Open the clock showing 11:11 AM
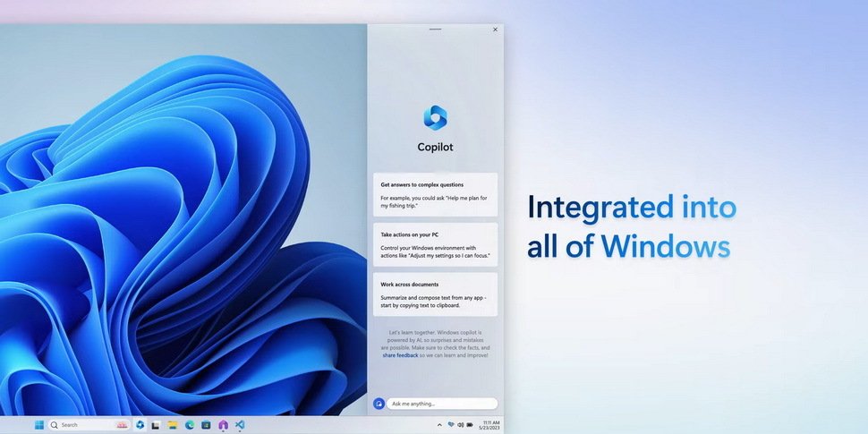The width and height of the screenshot is (868, 434). click(491, 424)
